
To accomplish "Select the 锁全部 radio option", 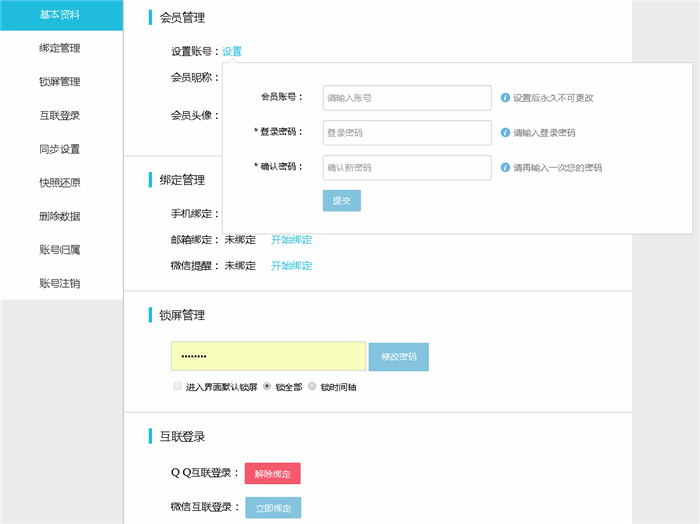I will point(267,386).
